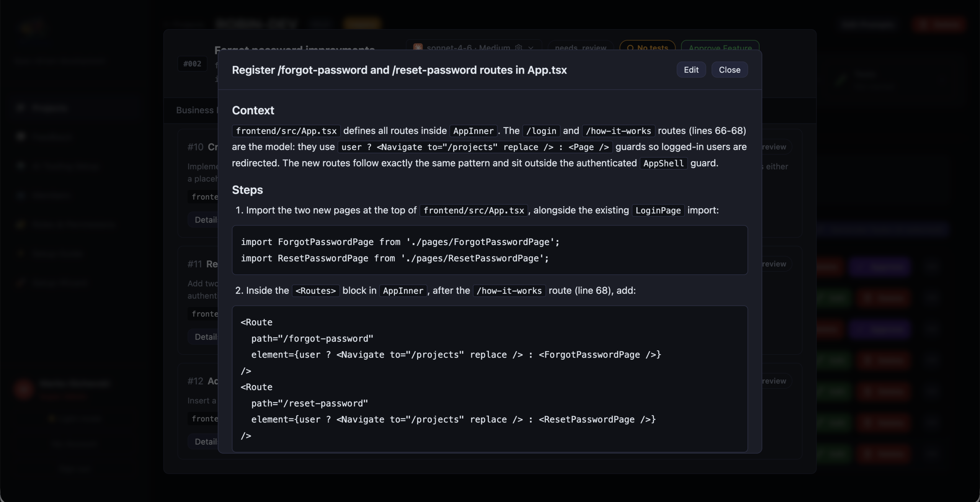Click the gear icon beside the model name
980x502 pixels.
tap(519, 47)
